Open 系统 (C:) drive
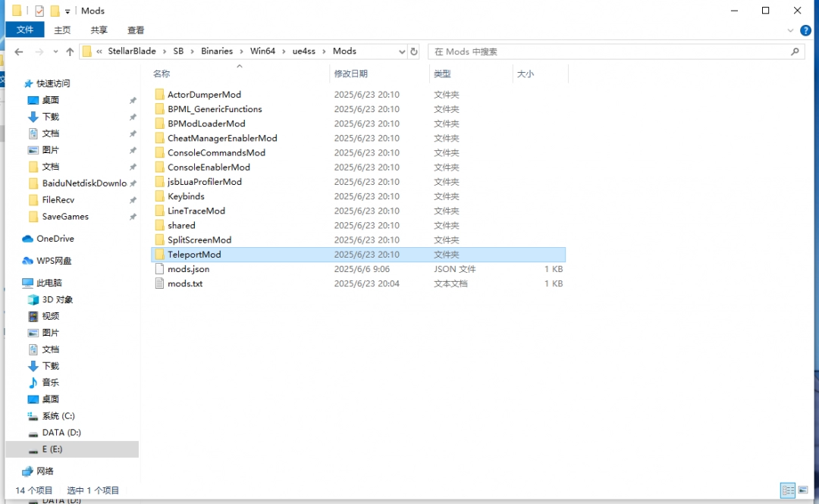Image resolution: width=819 pixels, height=504 pixels. [58, 416]
